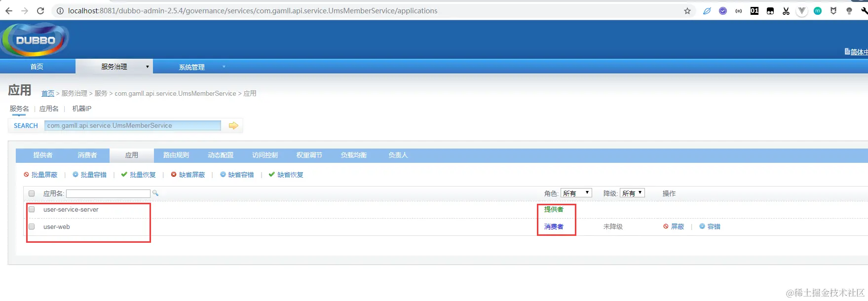This screenshot has width=868, height=301.
Task: Open the 首页 main navigation item
Action: point(37,67)
